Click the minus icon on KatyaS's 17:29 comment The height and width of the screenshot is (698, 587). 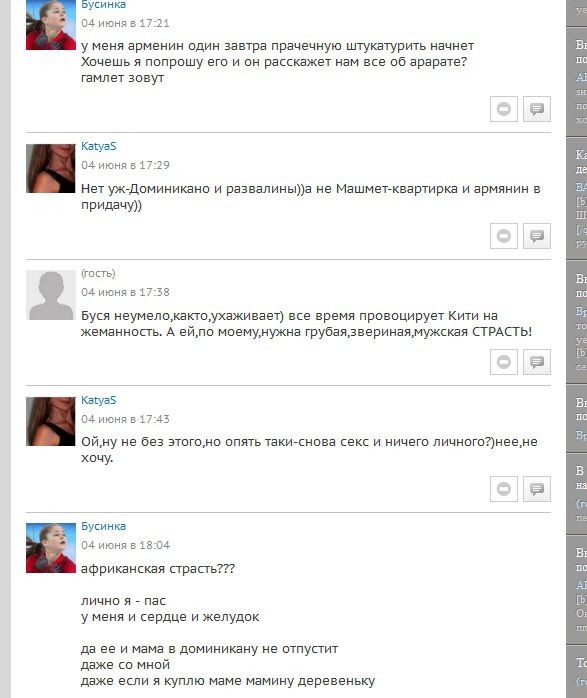504,236
